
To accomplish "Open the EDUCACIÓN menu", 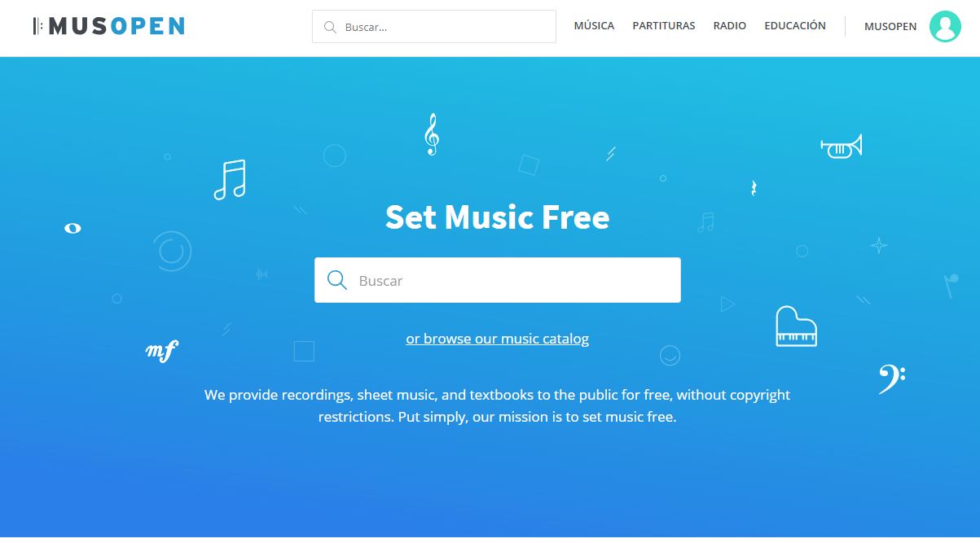I will pyautogui.click(x=795, y=26).
